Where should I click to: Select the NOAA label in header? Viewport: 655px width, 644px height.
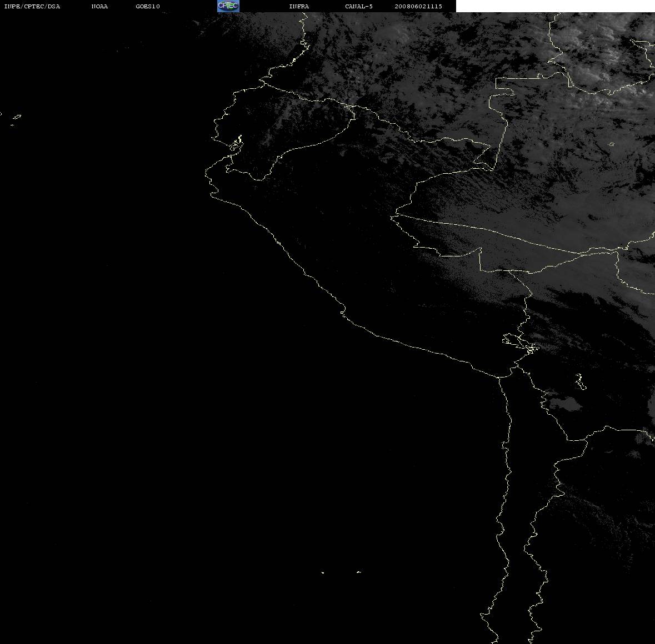(x=99, y=6)
